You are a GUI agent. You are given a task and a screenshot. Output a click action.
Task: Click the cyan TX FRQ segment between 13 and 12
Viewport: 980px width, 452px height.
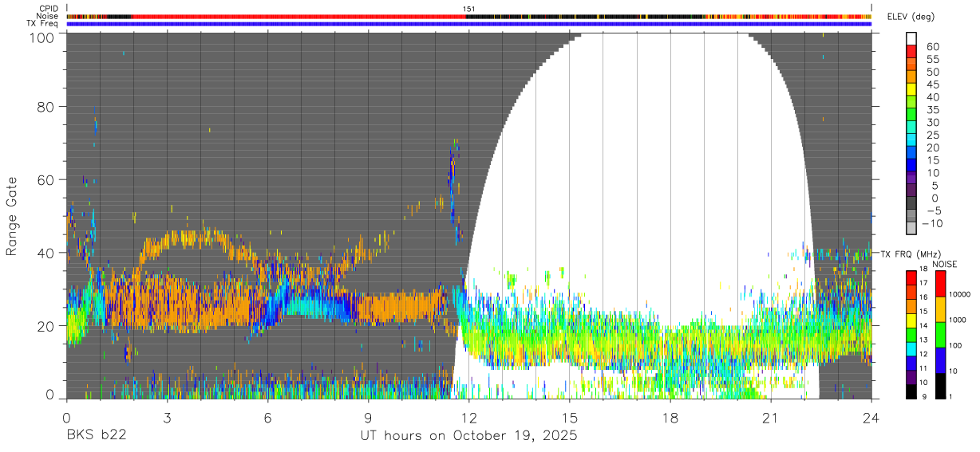coord(911,348)
